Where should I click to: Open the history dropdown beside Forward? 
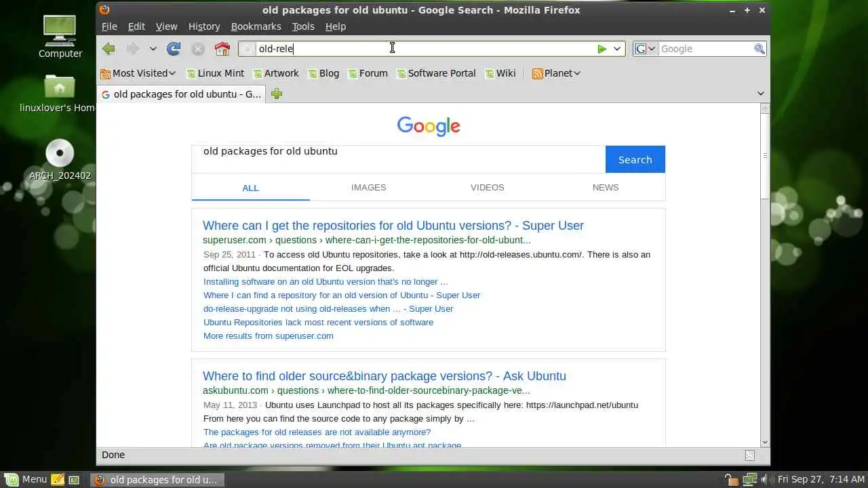tap(153, 49)
